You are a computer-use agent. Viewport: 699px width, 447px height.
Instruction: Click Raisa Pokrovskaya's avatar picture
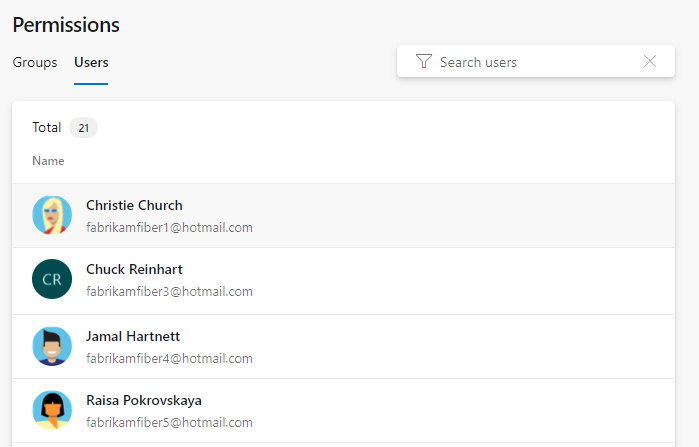coord(52,410)
